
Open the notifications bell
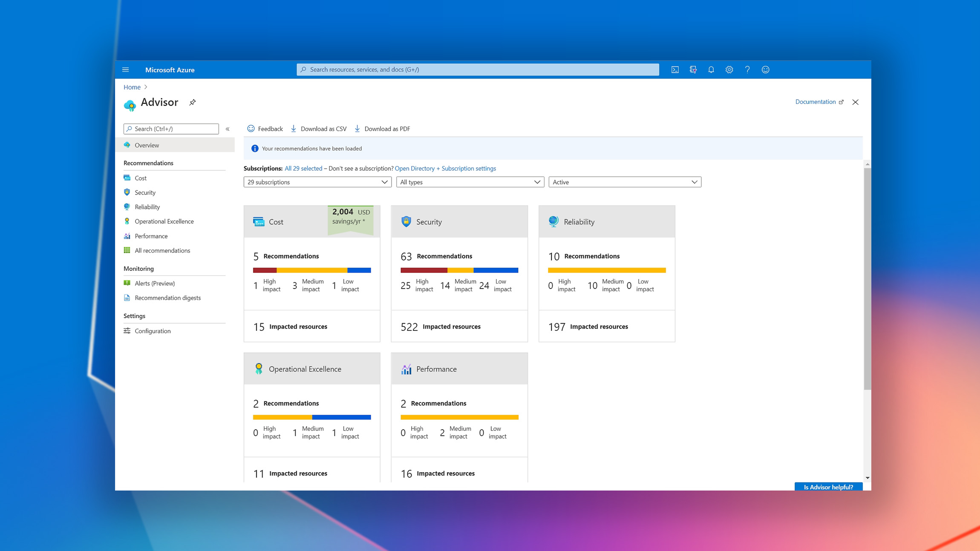click(x=711, y=70)
